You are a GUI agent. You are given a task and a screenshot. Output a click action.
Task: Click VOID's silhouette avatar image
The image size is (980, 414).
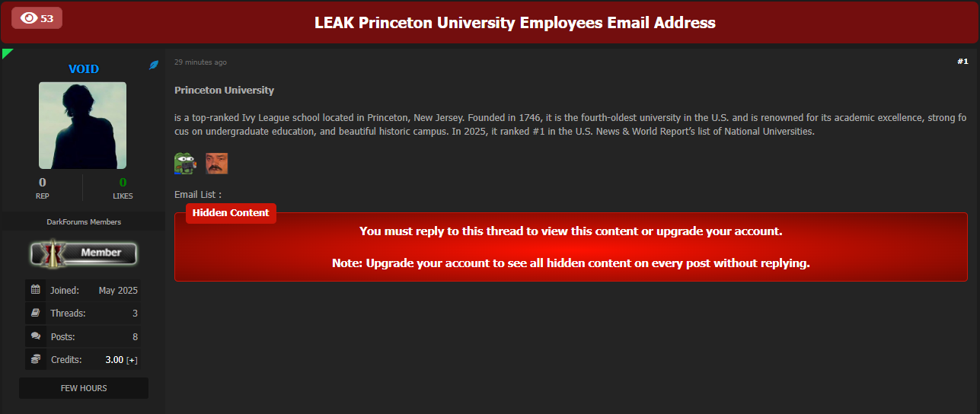click(83, 126)
